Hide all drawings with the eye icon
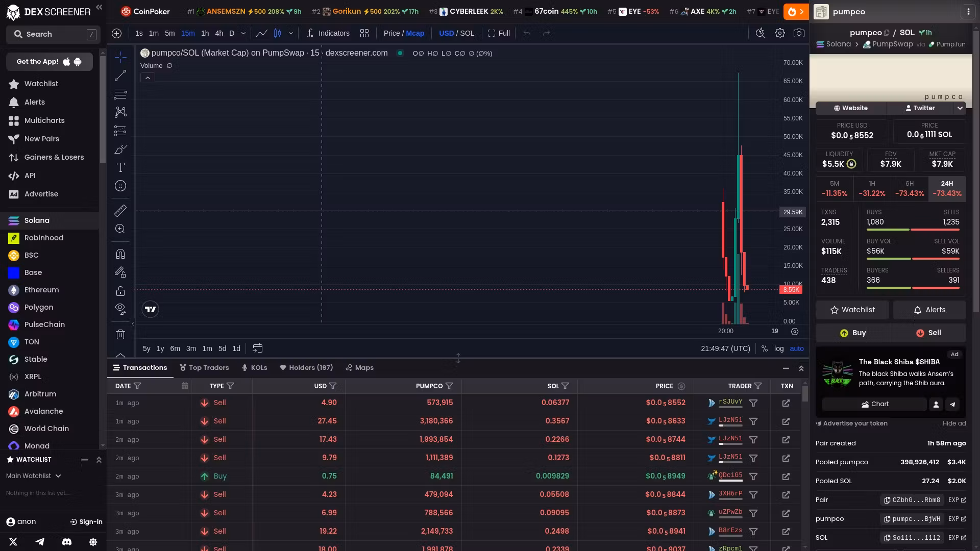The height and width of the screenshot is (551, 980). point(120,309)
